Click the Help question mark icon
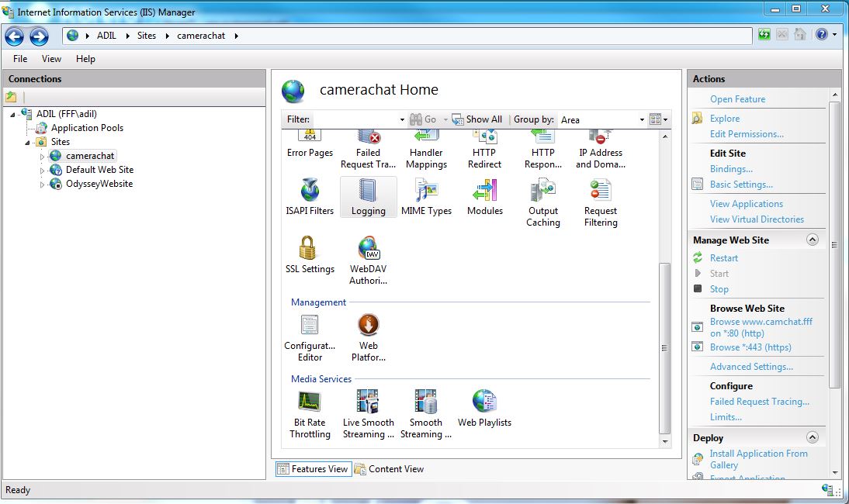 pyautogui.click(x=821, y=35)
